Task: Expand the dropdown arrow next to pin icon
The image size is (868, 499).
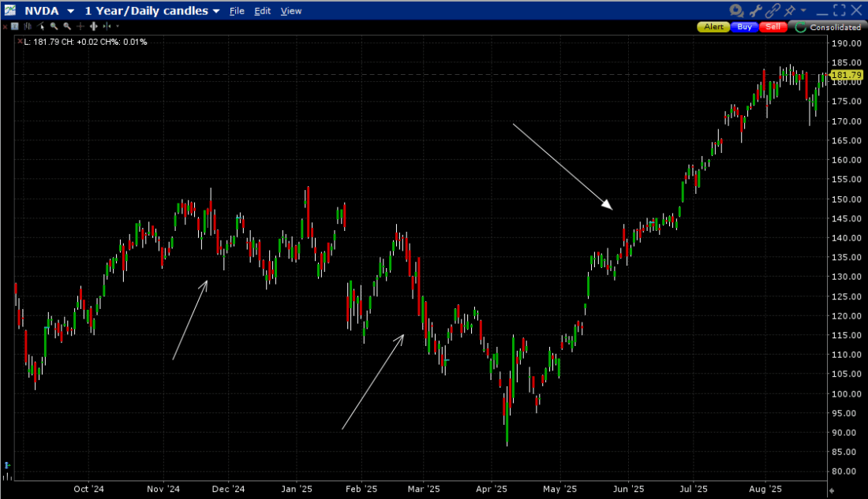Action: (x=804, y=10)
